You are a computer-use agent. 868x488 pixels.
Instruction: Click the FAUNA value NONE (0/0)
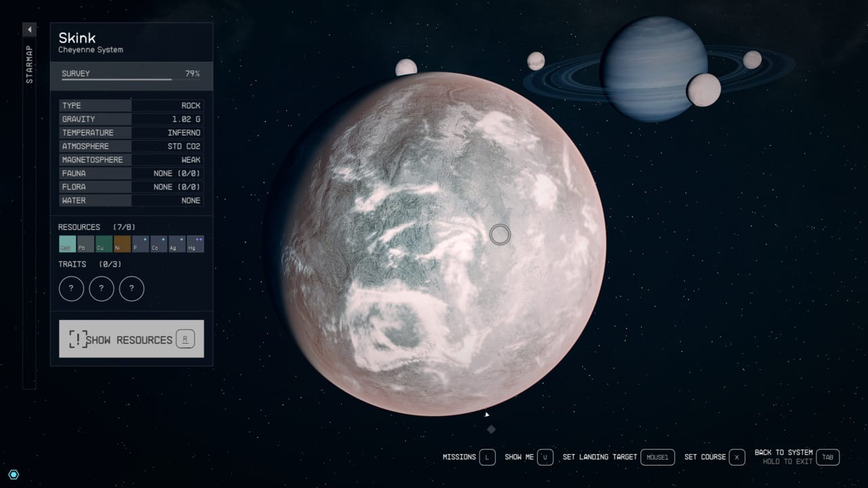coord(177,174)
